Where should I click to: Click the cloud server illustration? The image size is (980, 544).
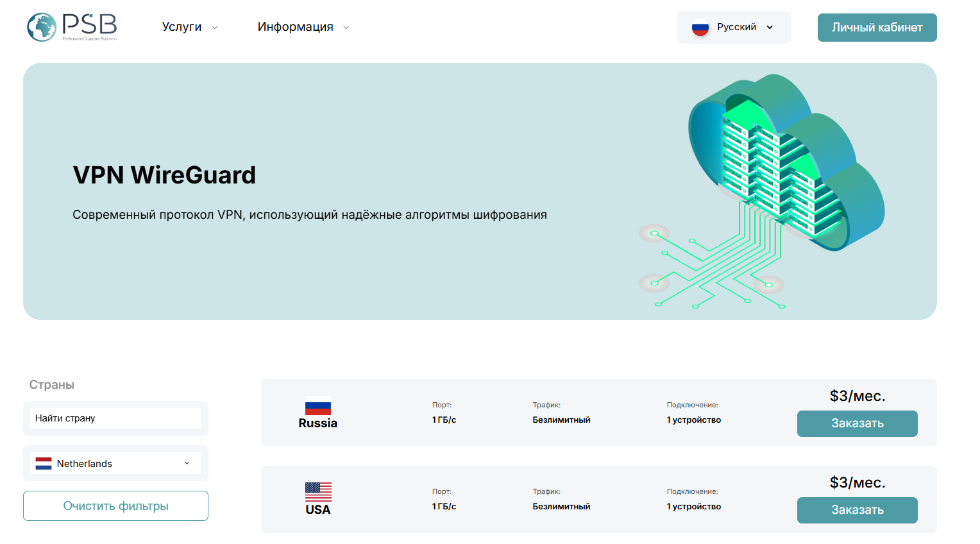point(763,191)
